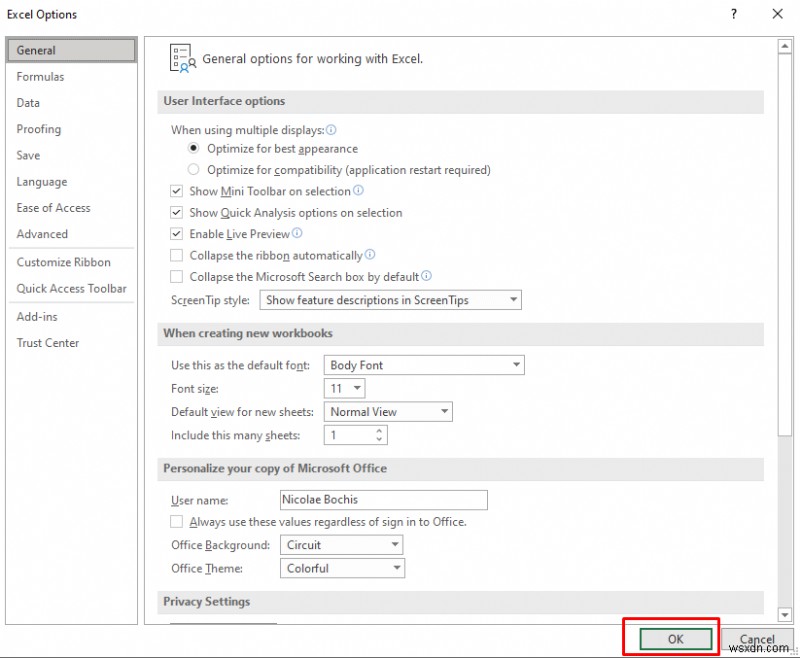Click the User name input field
Viewport: 800px width, 658px height.
[x=384, y=499]
